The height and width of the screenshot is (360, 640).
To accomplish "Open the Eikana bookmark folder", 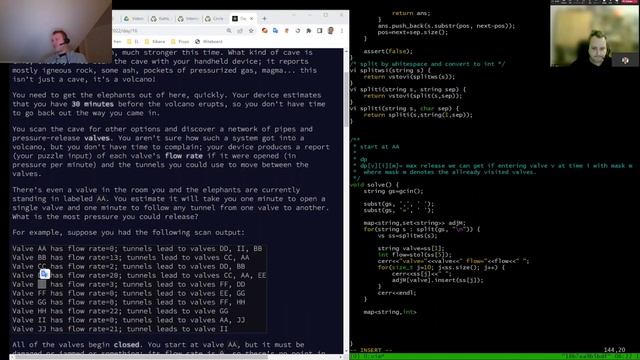I will 155,42.
